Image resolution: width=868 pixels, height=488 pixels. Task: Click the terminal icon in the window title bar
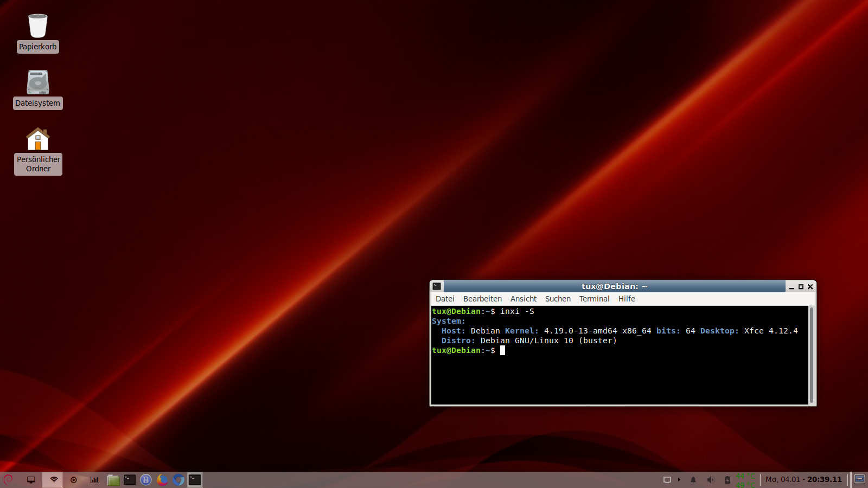(x=437, y=286)
